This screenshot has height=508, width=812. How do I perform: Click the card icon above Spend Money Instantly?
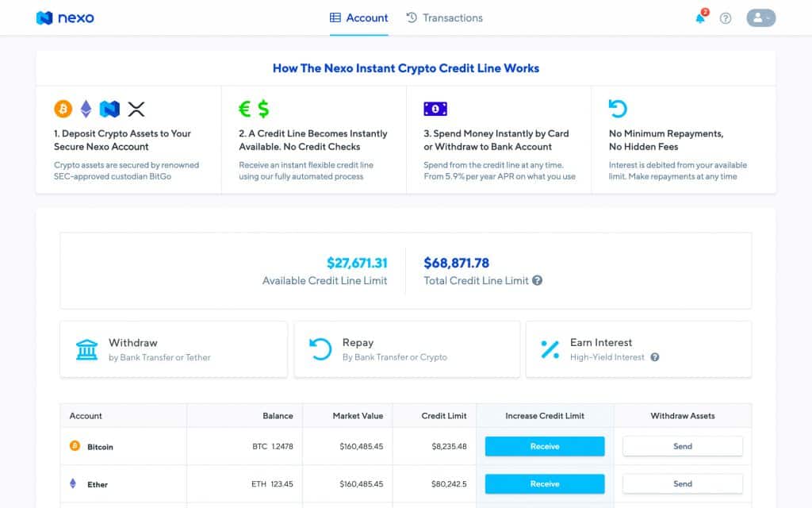point(435,108)
